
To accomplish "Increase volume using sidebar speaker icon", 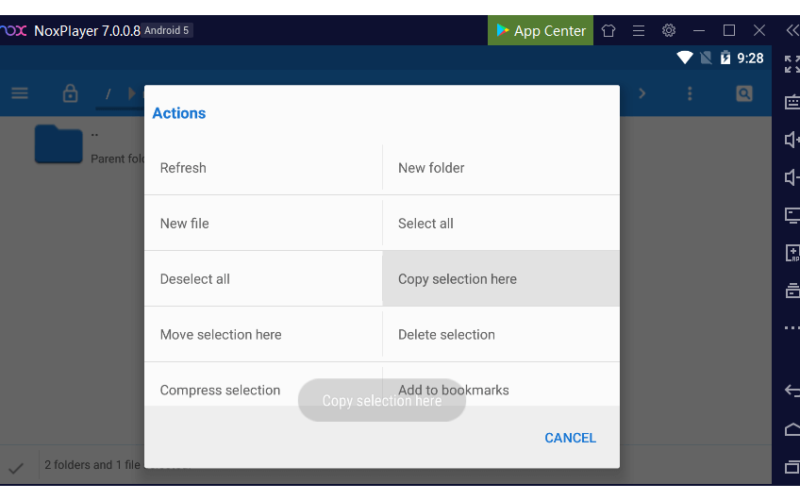I will tap(792, 139).
